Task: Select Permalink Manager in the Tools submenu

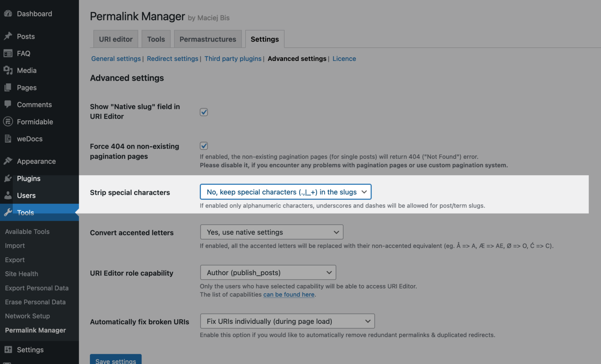Action: point(35,330)
